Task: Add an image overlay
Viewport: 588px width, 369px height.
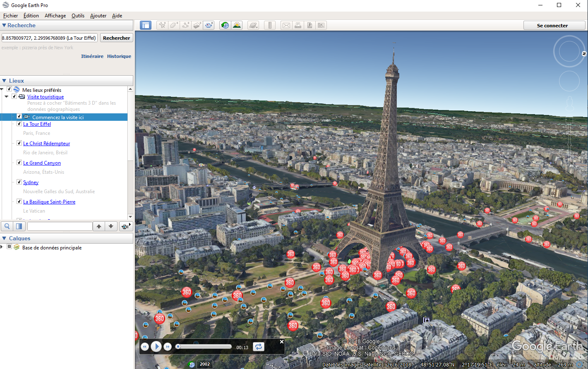Action: pos(197,25)
